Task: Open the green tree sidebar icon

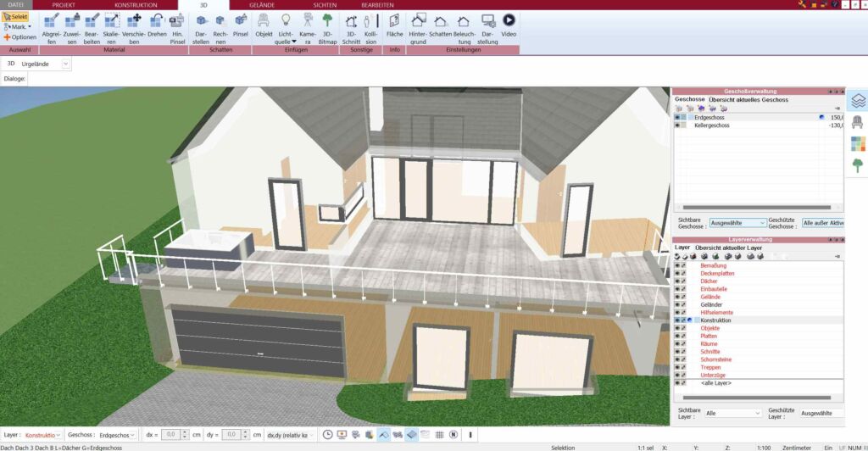Action: (x=858, y=165)
